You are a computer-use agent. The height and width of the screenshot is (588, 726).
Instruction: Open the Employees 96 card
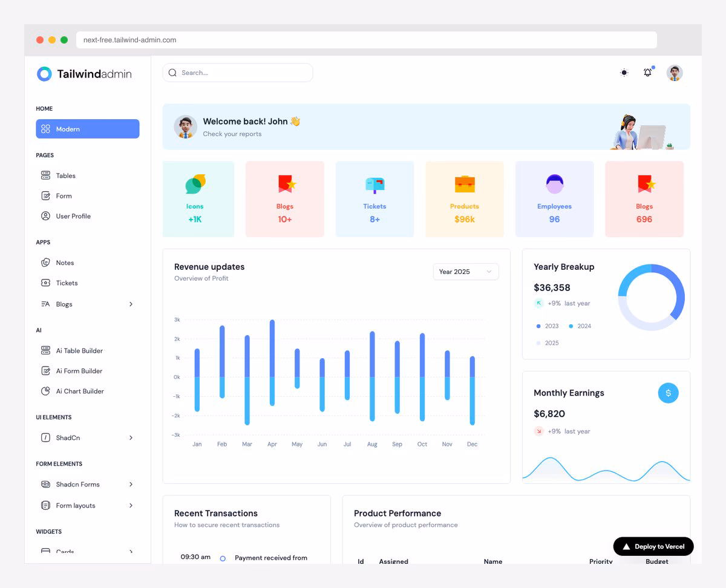[x=554, y=199]
